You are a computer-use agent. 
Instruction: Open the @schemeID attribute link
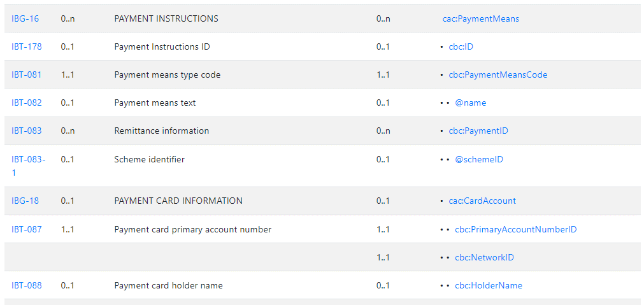coord(479,159)
